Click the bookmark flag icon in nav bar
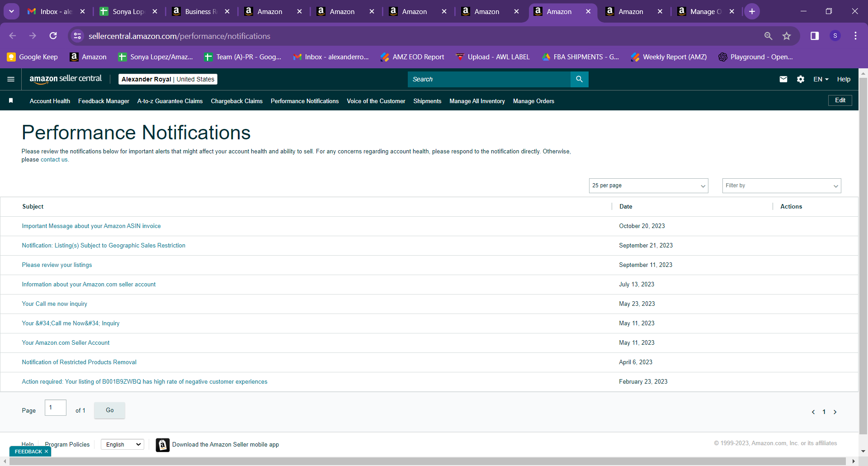868x466 pixels. coord(11,100)
